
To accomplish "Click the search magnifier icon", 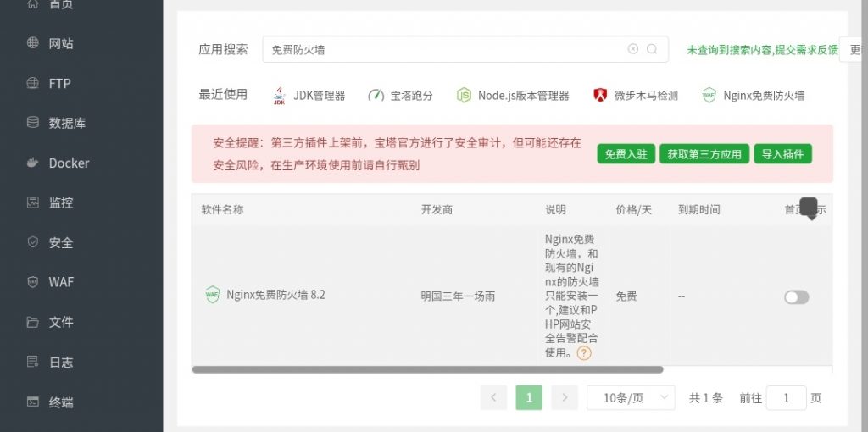I will (652, 49).
